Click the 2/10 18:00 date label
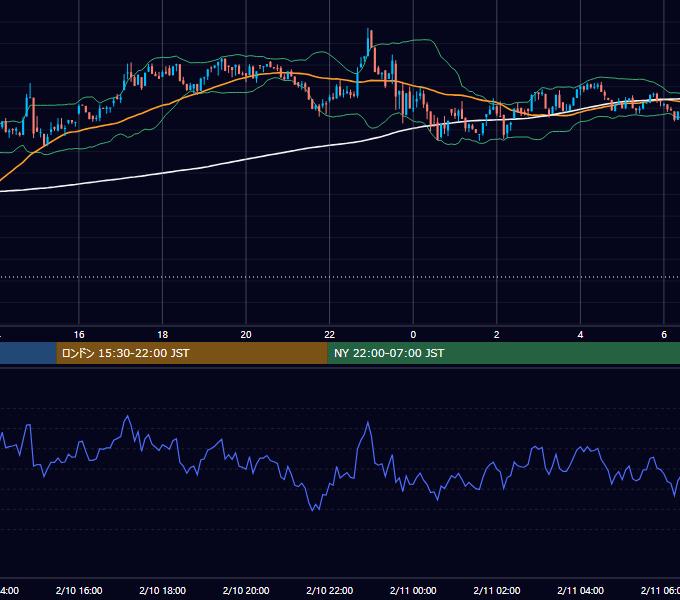Viewport: 680px width, 600px height. pyautogui.click(x=163, y=590)
